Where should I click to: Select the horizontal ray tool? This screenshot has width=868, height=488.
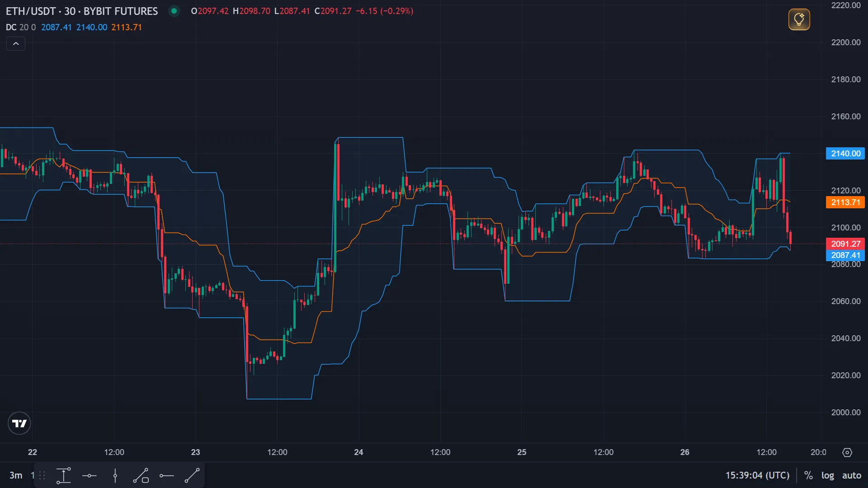[167, 475]
